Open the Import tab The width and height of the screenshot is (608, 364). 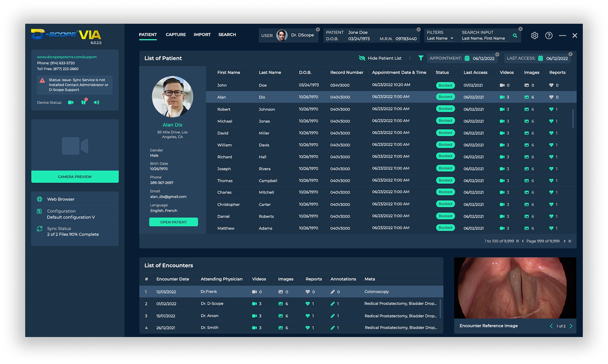[202, 35]
